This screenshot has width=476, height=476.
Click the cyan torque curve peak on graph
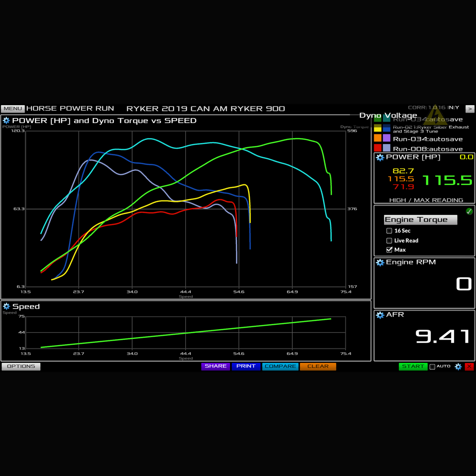coord(149,139)
